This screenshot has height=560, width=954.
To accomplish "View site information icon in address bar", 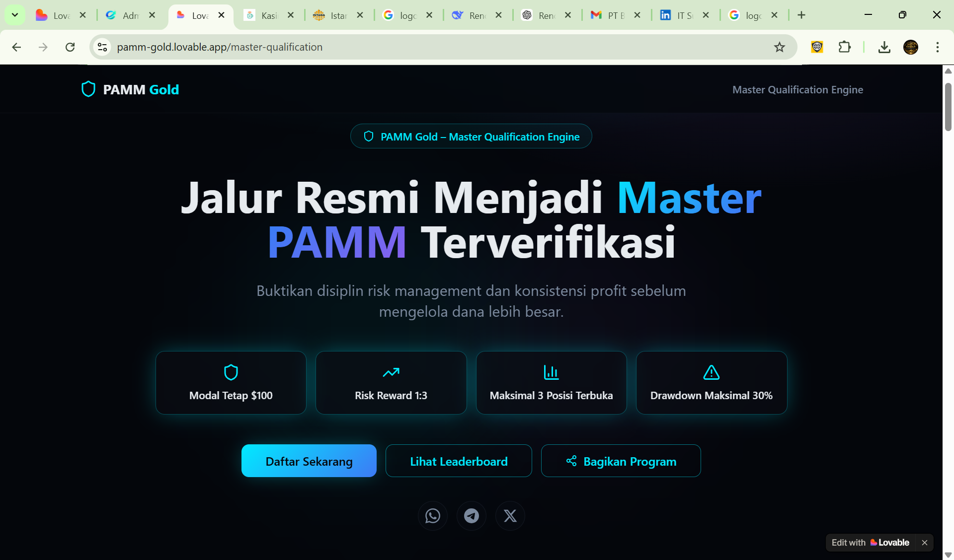I will pyautogui.click(x=102, y=47).
